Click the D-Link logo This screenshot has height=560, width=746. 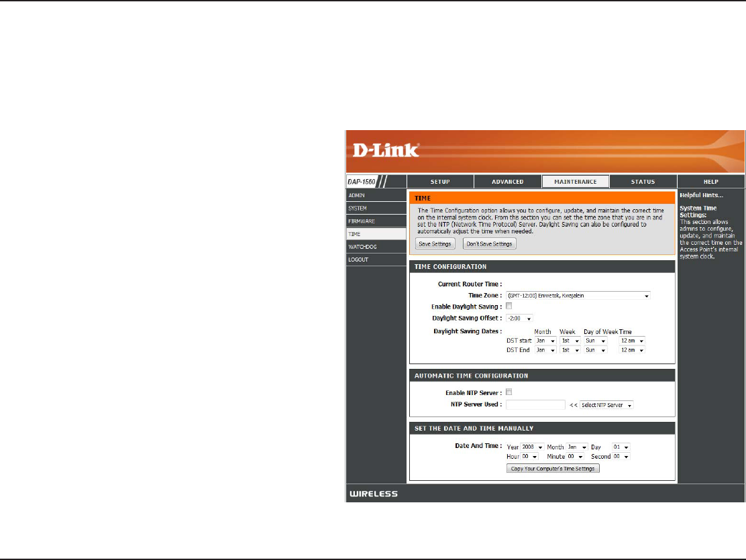click(x=385, y=150)
